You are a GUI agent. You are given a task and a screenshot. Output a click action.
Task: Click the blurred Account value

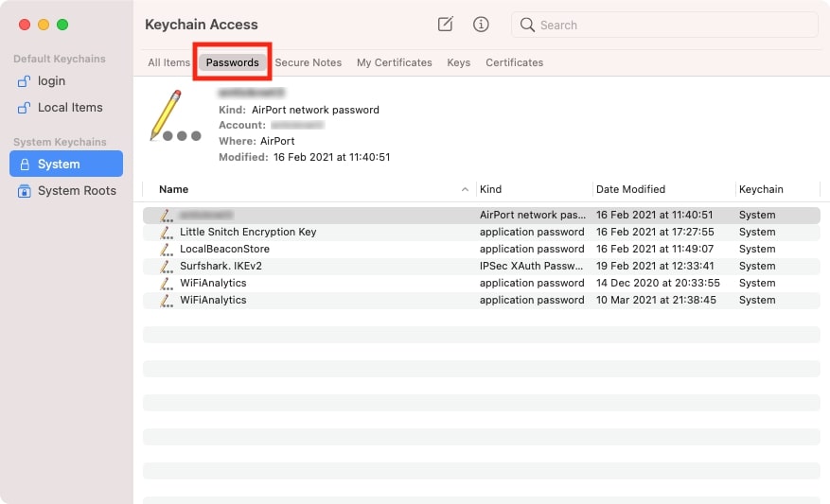297,126
